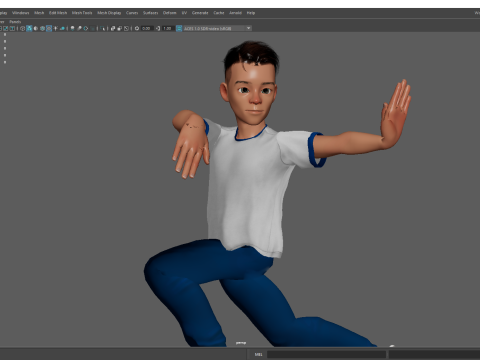Click the gamma reset icon
The image size is (480, 360).
pyautogui.click(x=158, y=29)
